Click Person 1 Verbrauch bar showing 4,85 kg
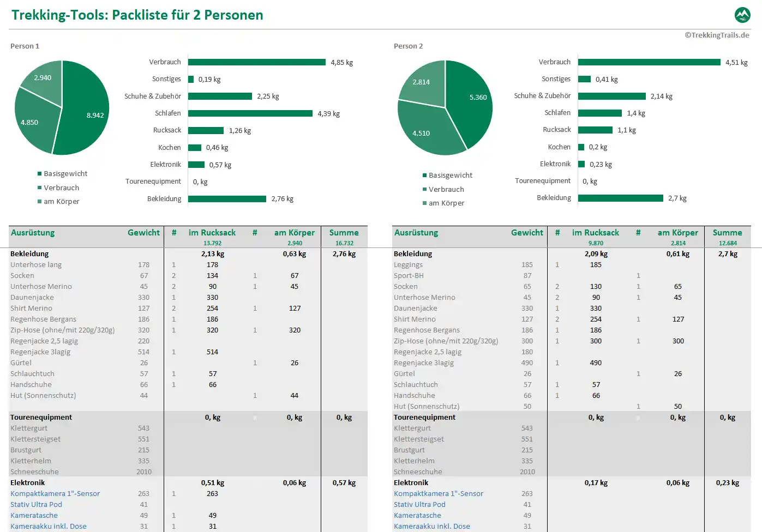The image size is (762, 532). point(256,62)
